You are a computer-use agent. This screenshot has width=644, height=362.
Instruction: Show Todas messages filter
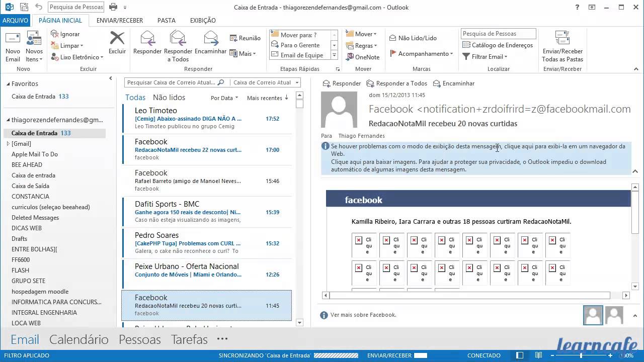point(135,98)
